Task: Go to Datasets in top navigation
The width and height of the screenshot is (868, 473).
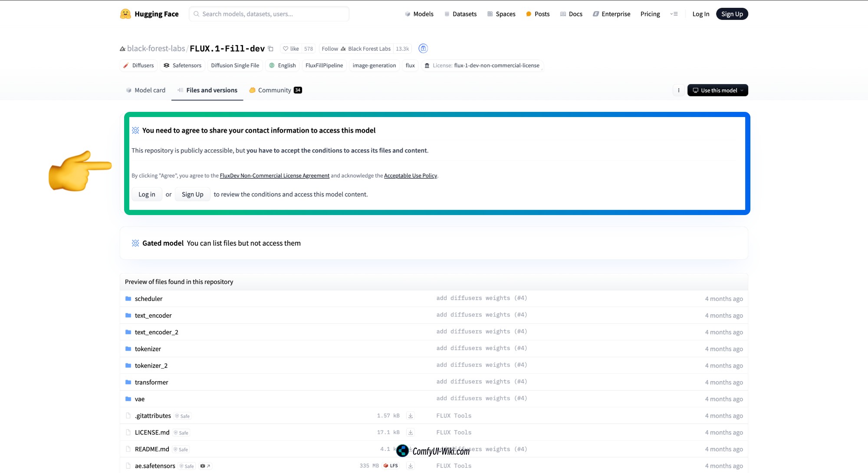Action: pyautogui.click(x=460, y=14)
